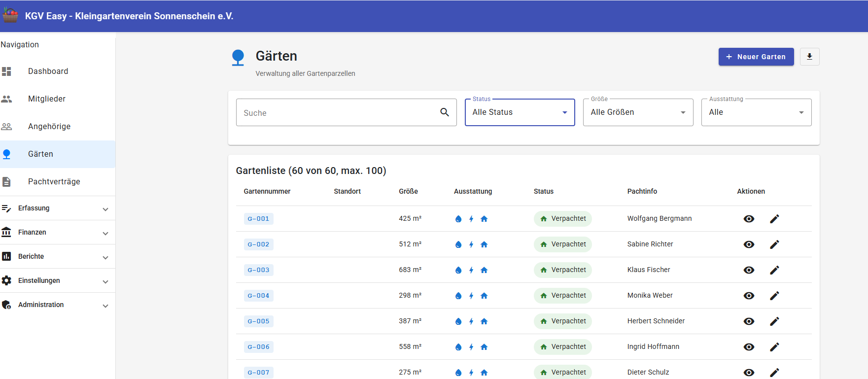Click the tree icon beside Gärten heading

238,58
